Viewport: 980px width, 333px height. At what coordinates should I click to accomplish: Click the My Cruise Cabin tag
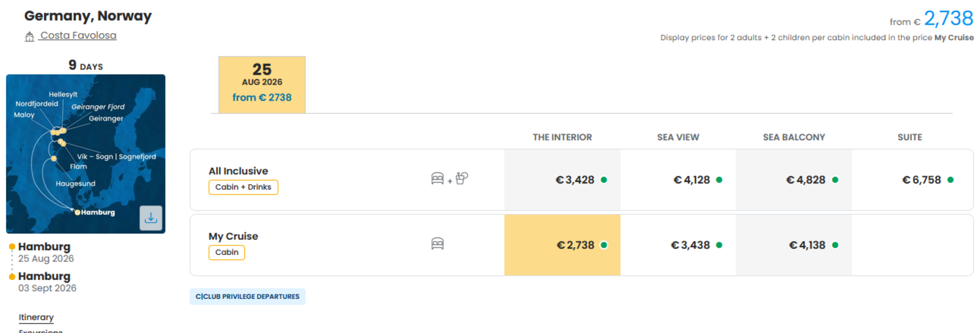226,252
